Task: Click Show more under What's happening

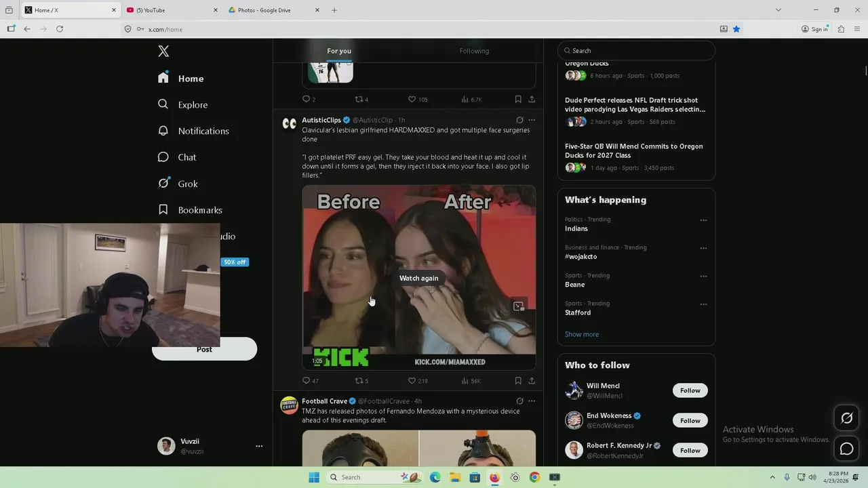Action: pos(582,334)
